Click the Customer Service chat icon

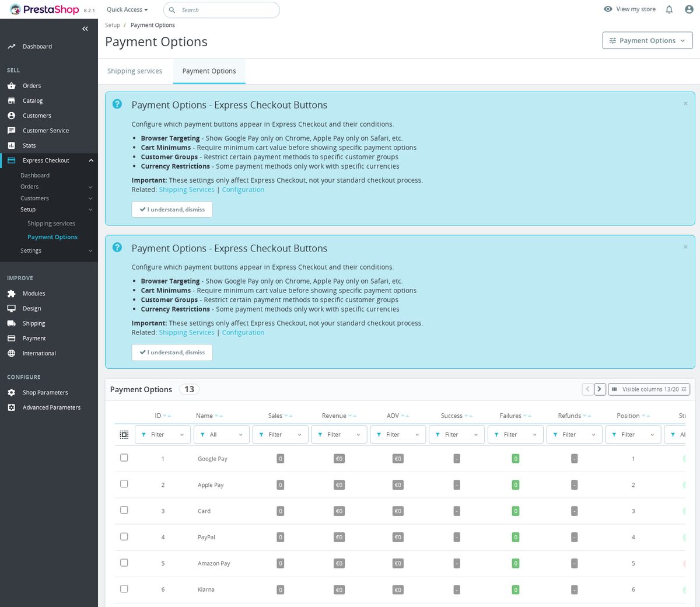11,131
